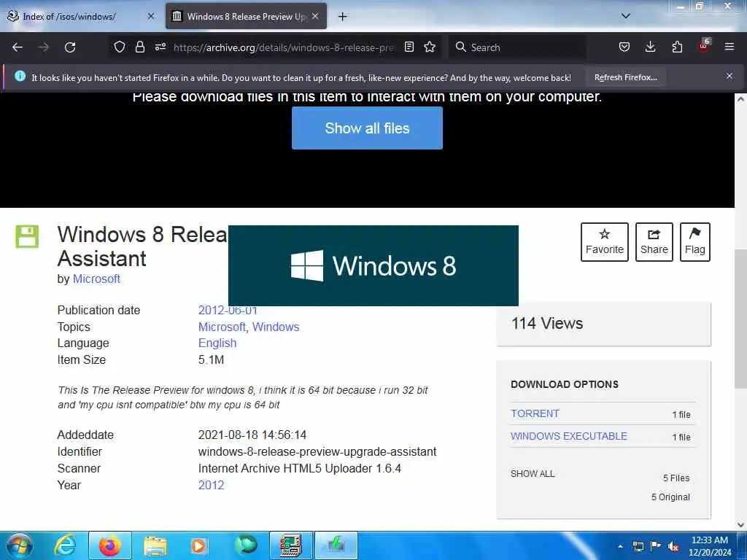This screenshot has height=560, width=747.
Task: Open the Windows Start menu orb
Action: (x=20, y=545)
